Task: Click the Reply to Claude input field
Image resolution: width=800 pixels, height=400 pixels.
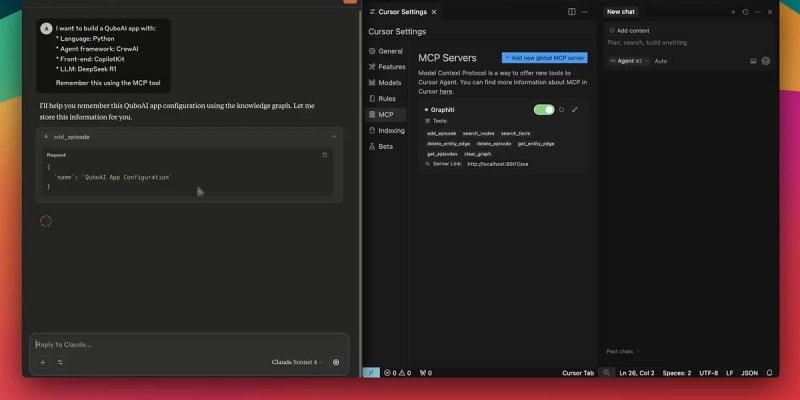Action: (x=180, y=344)
